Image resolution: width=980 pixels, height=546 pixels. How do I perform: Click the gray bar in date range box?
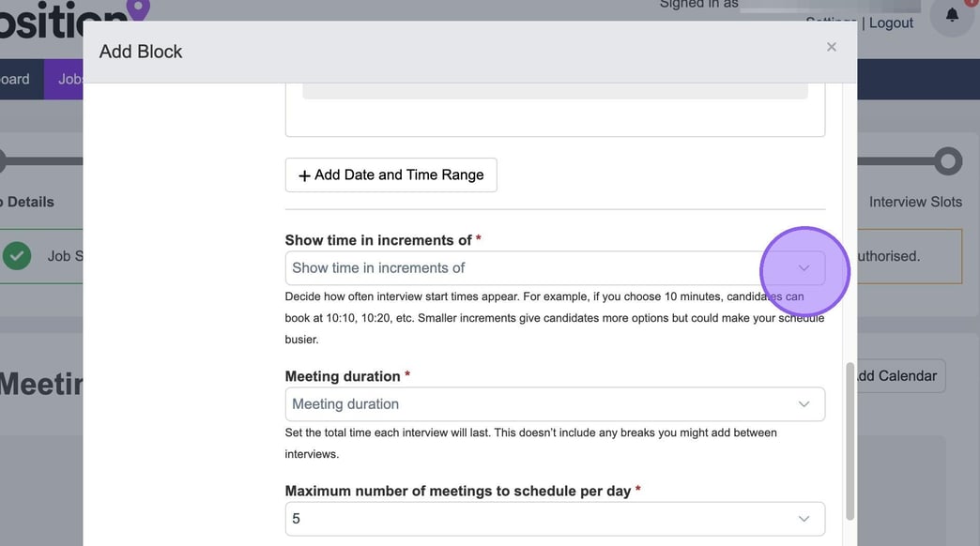click(555, 91)
